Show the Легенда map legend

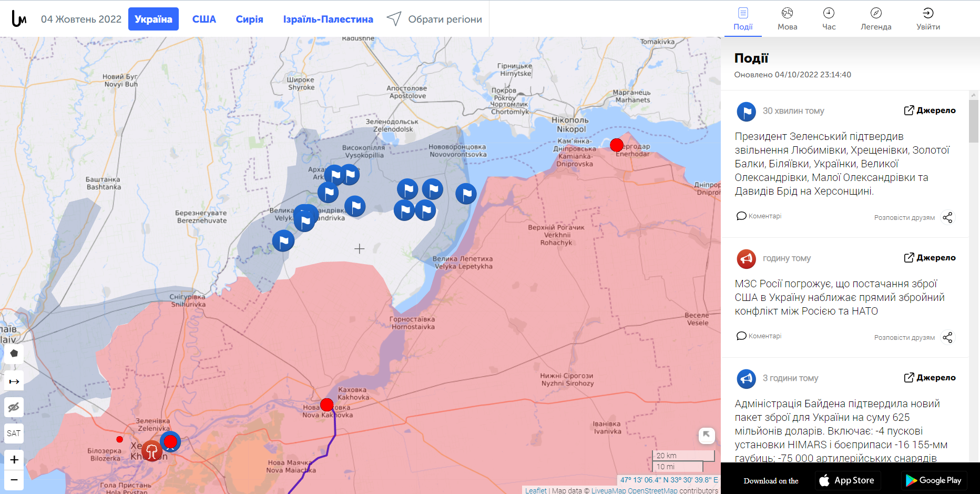[876, 19]
